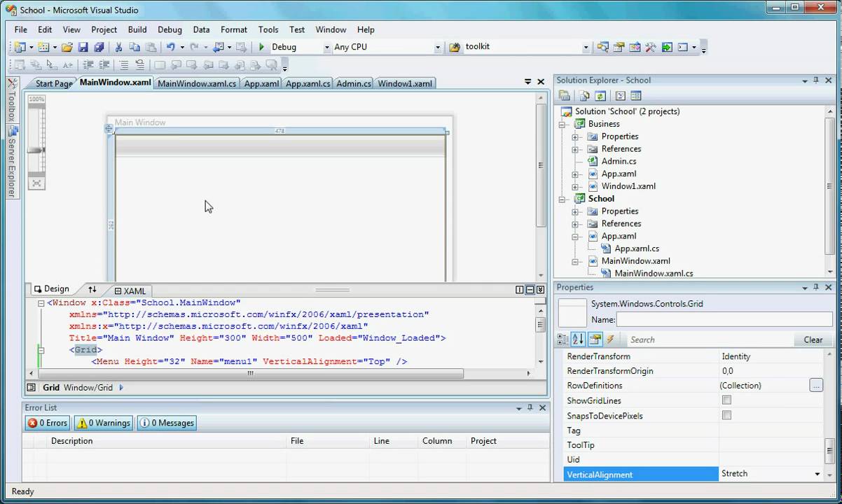Click the Window/Grid breadcrumb path
842x504 pixels.
click(x=88, y=387)
